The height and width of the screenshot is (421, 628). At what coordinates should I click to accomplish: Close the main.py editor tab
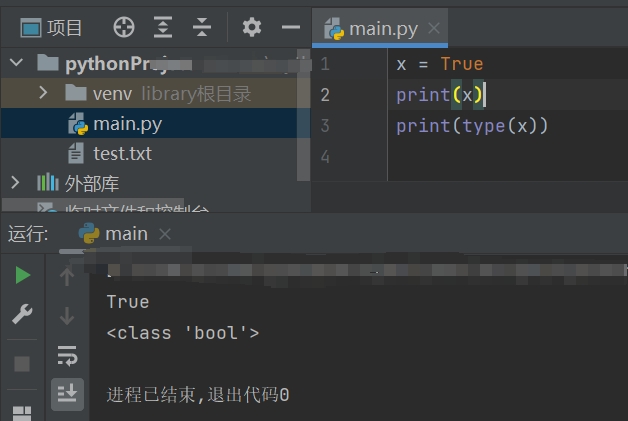coord(435,28)
